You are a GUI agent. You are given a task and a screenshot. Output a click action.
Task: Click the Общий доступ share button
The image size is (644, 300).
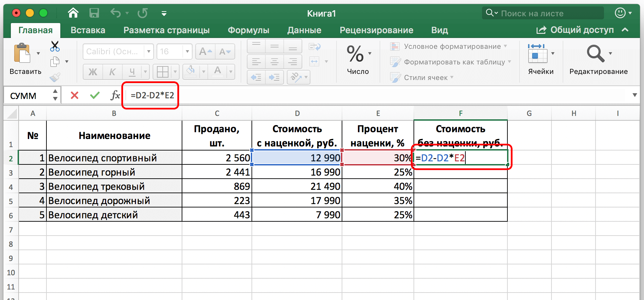point(575,30)
